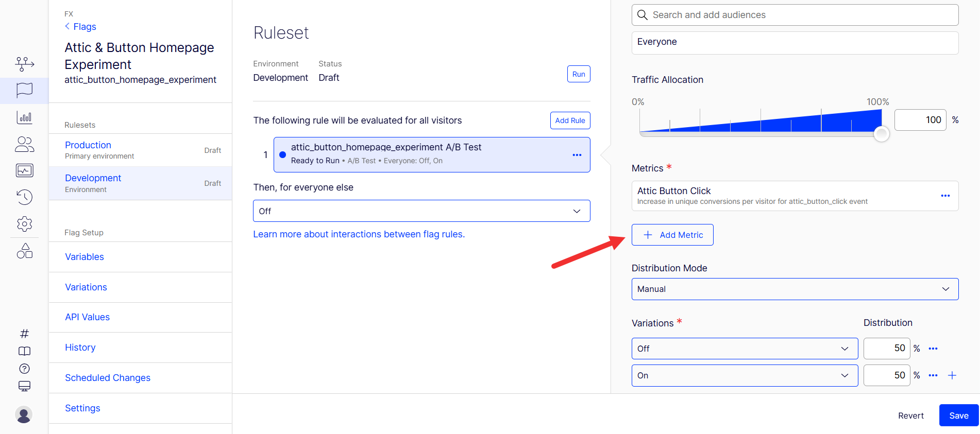This screenshot has width=980, height=434.
Task: Open the Flags icon in sidebar
Action: (x=24, y=90)
